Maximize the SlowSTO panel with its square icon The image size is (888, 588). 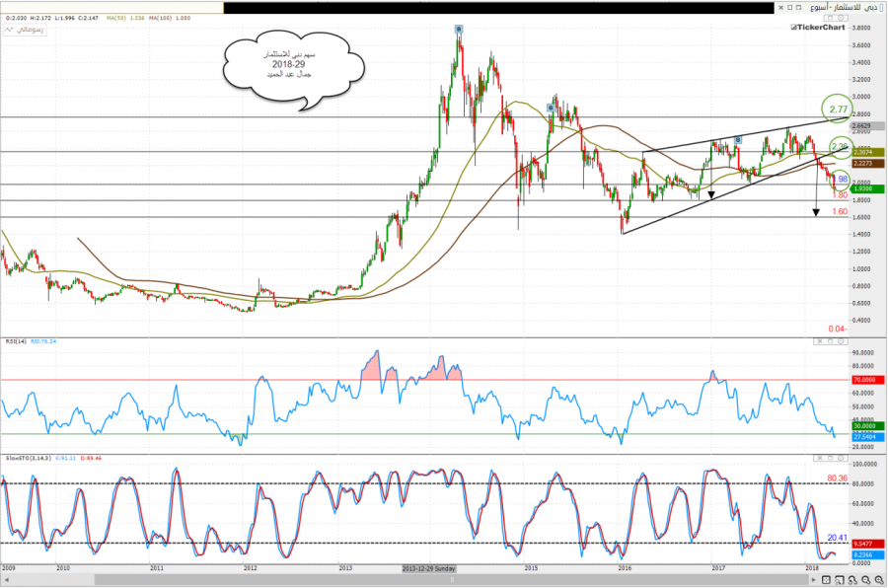pyautogui.click(x=831, y=458)
